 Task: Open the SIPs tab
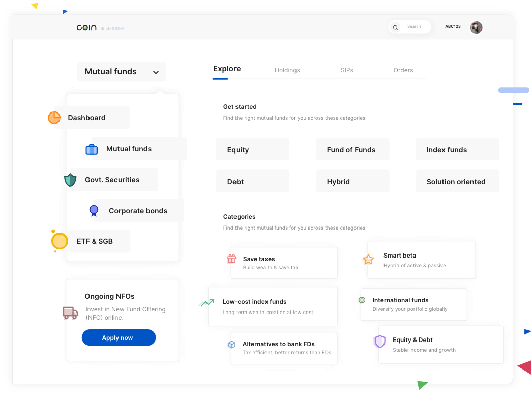point(347,70)
